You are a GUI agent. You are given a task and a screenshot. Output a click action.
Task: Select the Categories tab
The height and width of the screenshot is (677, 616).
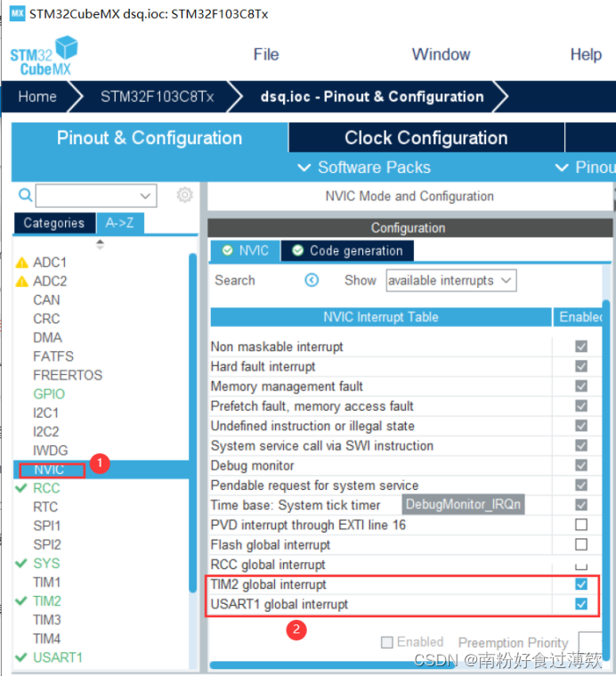coord(54,223)
